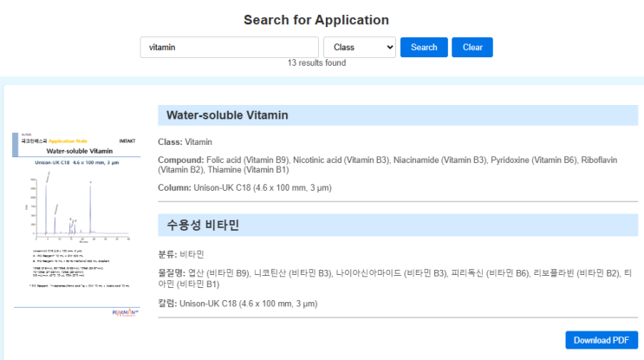Click the "Class: Vitamin" line

point(185,141)
